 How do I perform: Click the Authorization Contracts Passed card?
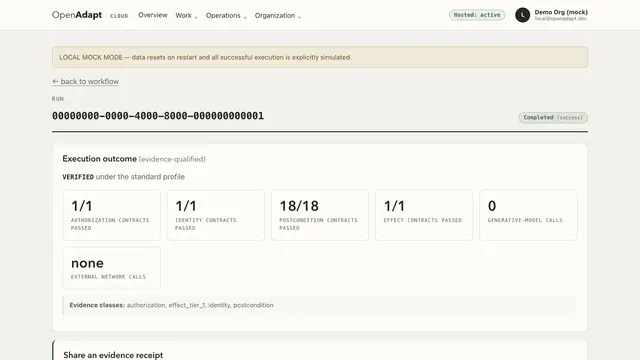[111, 215]
